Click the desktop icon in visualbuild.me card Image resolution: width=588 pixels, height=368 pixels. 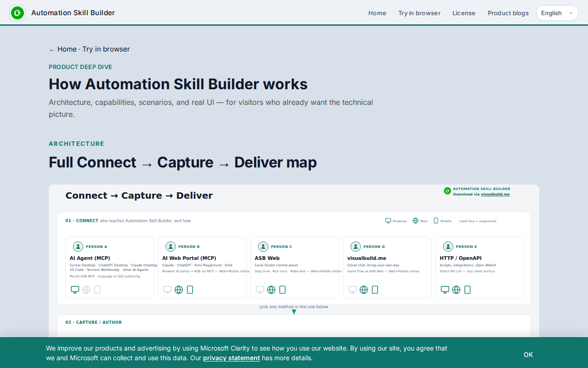point(352,290)
